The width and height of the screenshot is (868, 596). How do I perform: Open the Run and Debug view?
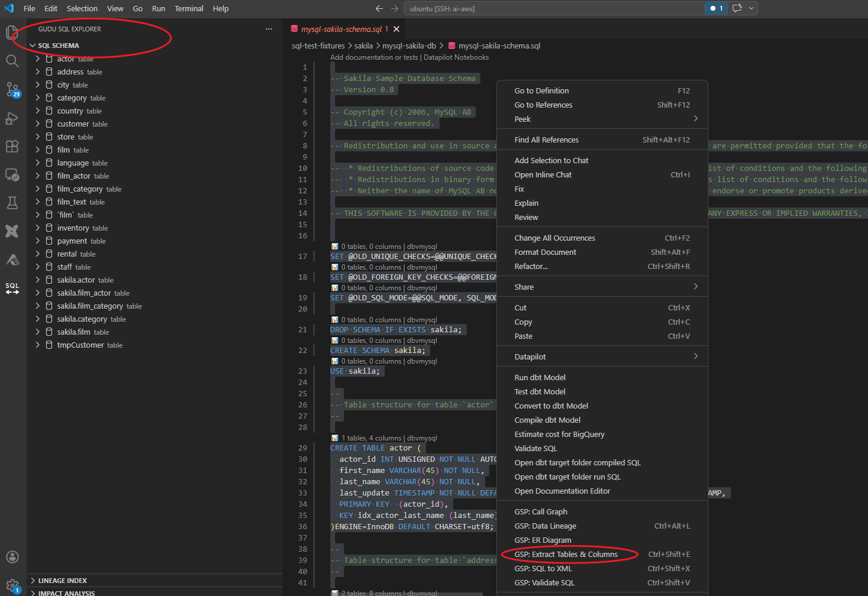pos(12,118)
